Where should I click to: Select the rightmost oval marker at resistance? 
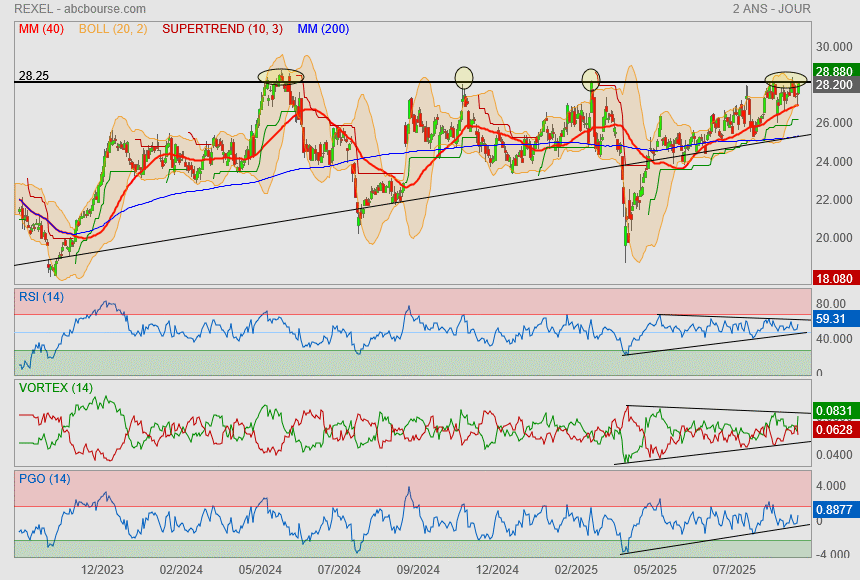[x=786, y=78]
